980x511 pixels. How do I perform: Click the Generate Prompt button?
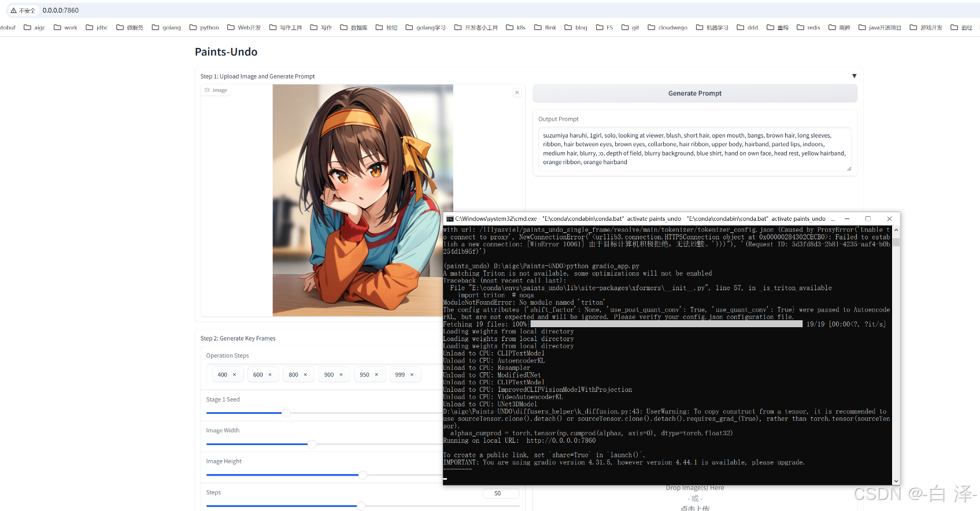tap(695, 93)
